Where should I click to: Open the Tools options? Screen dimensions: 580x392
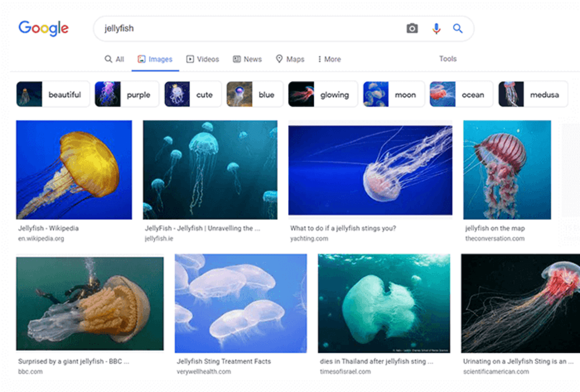447,59
